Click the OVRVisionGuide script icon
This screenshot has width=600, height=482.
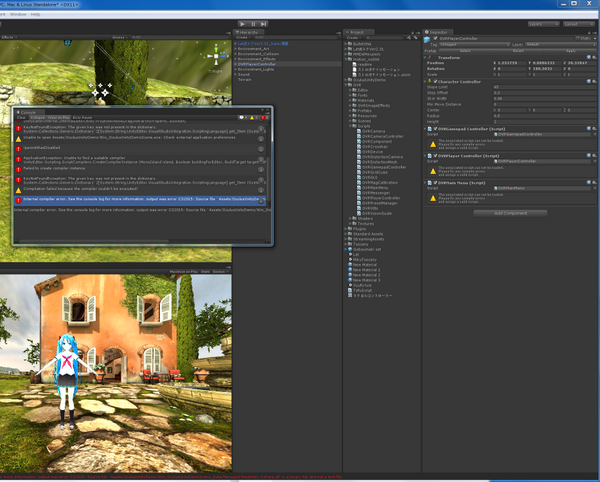point(359,213)
